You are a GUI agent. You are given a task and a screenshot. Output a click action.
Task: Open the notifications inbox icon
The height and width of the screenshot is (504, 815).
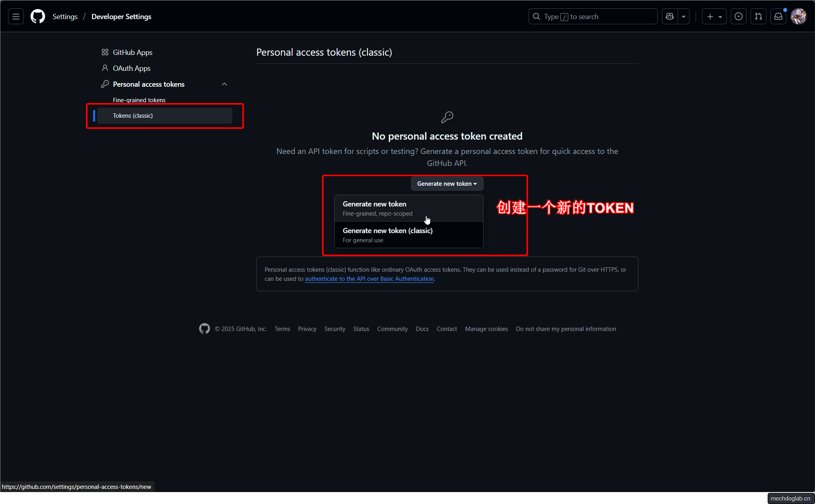click(778, 16)
